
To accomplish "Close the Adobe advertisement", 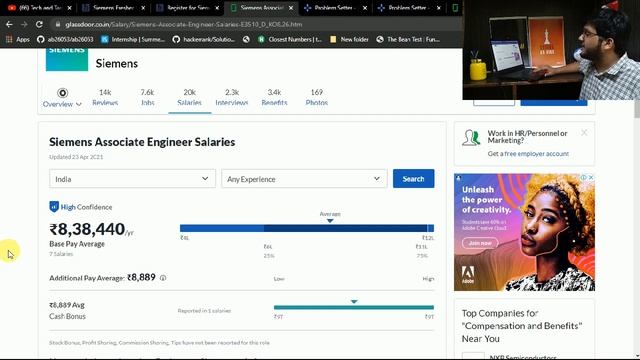I will point(591,177).
